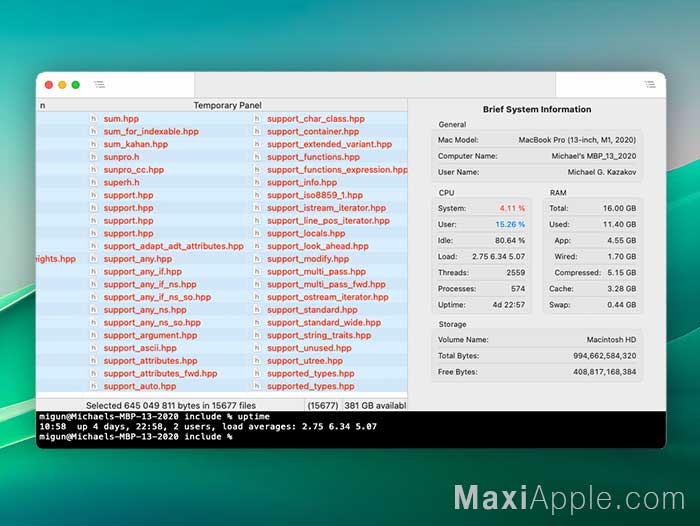The height and width of the screenshot is (526, 700).
Task: Select file support_standard_wide.hpp
Action: (x=324, y=322)
